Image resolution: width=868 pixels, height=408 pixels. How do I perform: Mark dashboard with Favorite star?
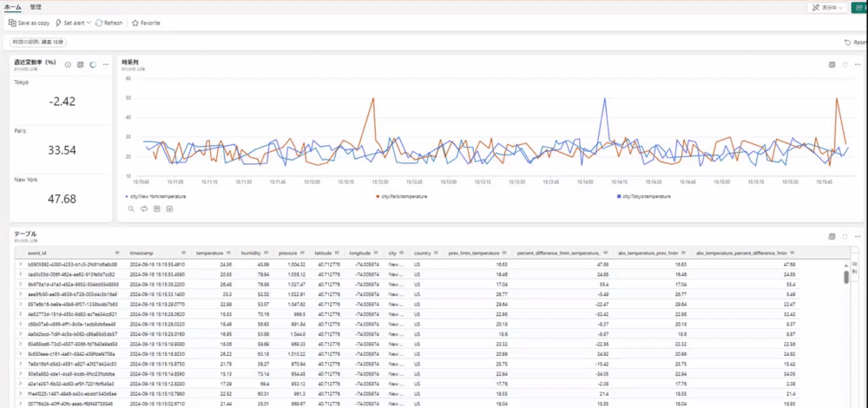146,23
